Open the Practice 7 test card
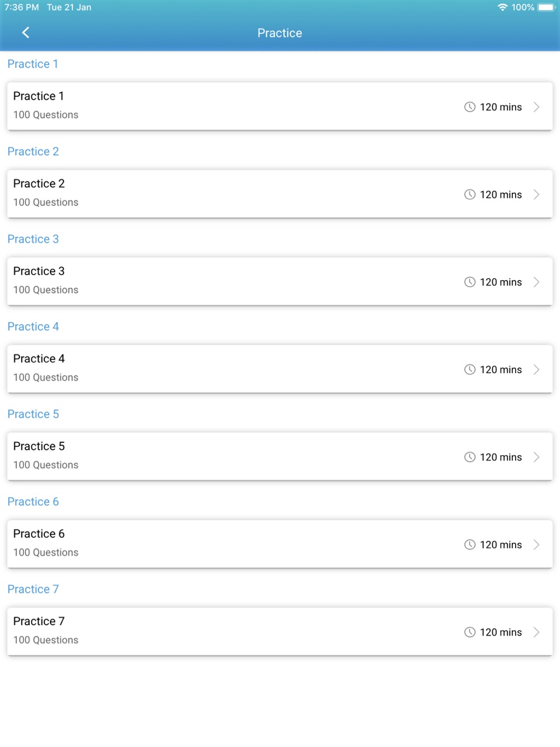The image size is (560, 747). tap(280, 632)
